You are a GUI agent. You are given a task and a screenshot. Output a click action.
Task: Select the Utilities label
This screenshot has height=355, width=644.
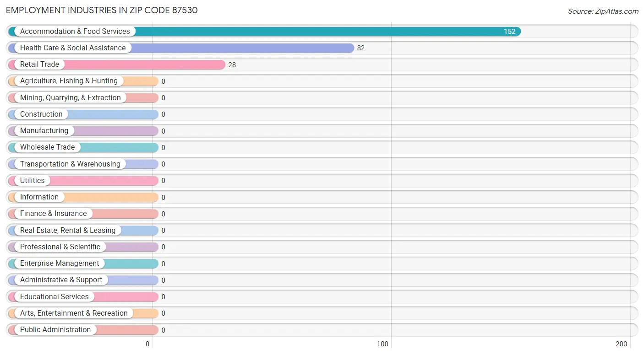pos(33,180)
